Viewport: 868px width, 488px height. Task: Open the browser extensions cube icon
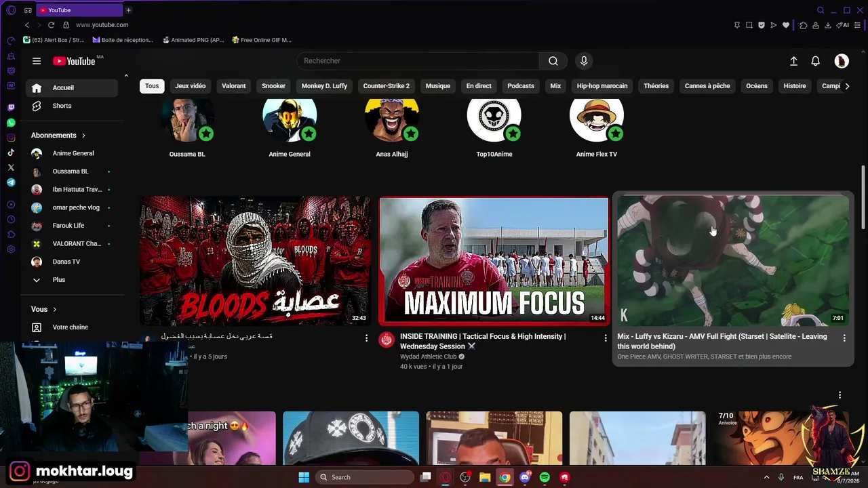click(804, 25)
